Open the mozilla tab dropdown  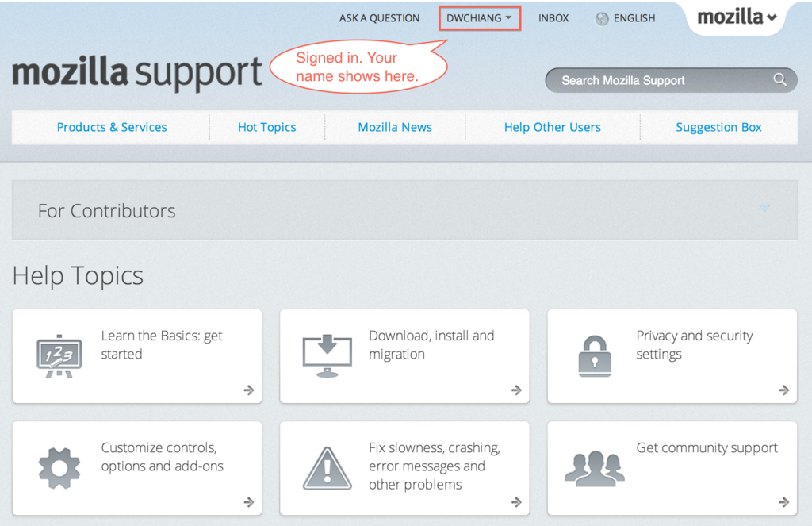click(x=737, y=17)
